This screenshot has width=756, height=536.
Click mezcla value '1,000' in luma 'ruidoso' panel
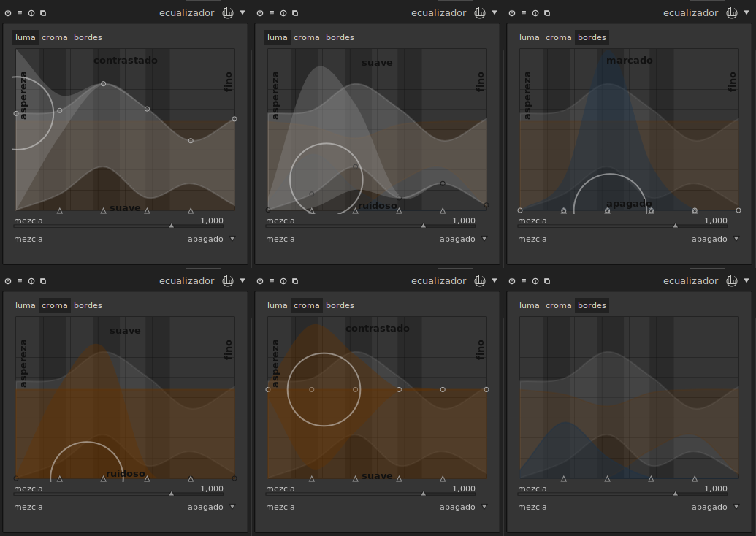[x=463, y=221]
